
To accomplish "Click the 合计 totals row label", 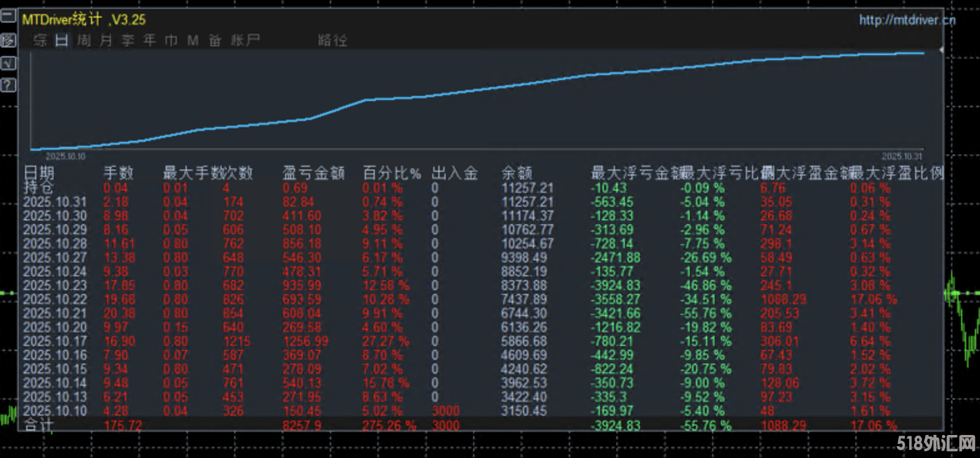I will [x=39, y=425].
